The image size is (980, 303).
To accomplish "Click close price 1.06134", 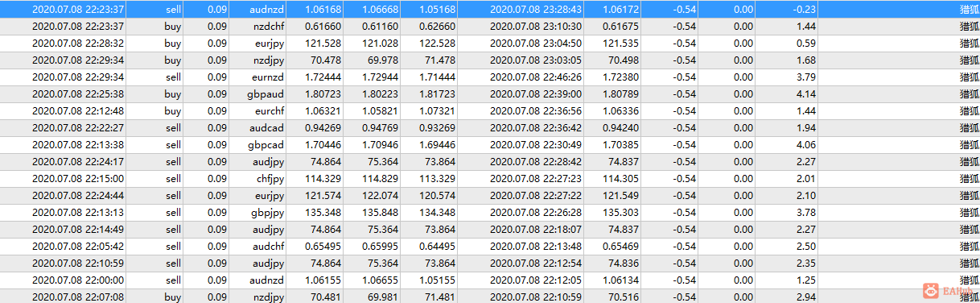I will 621,280.
